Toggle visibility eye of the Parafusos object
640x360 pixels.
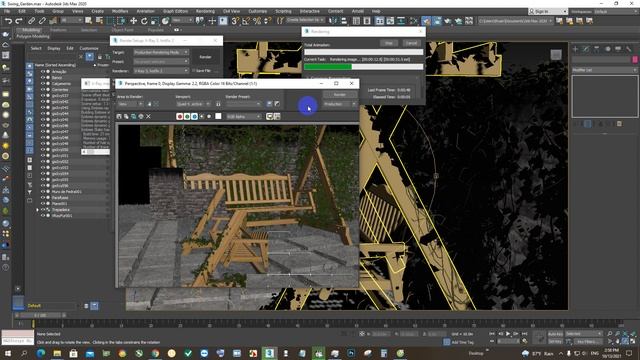coord(42,198)
